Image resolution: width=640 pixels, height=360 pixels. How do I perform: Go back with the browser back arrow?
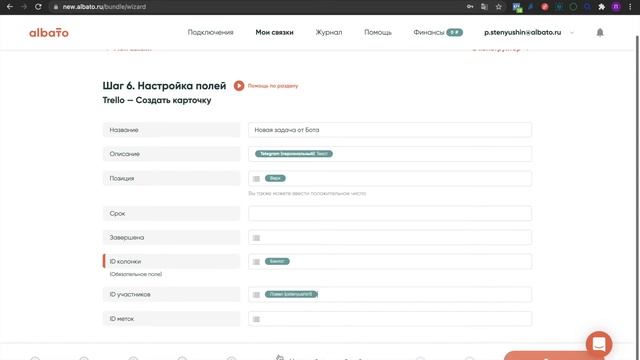(x=10, y=7)
